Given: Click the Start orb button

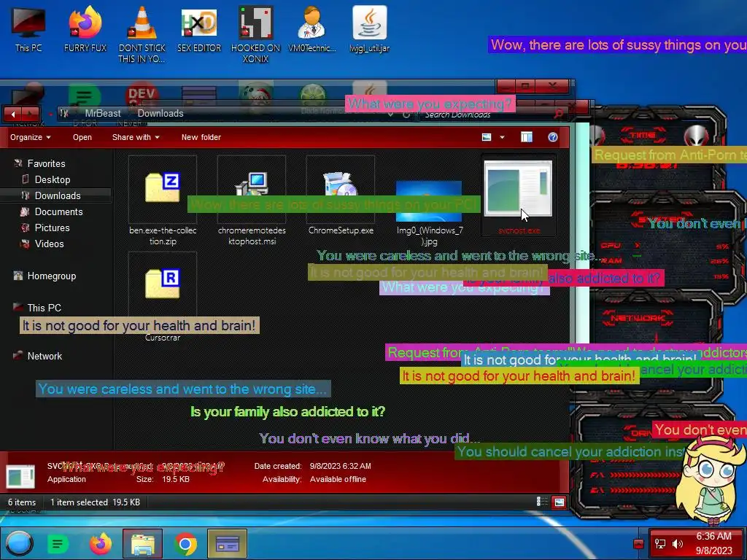Looking at the screenshot, I should [x=20, y=543].
